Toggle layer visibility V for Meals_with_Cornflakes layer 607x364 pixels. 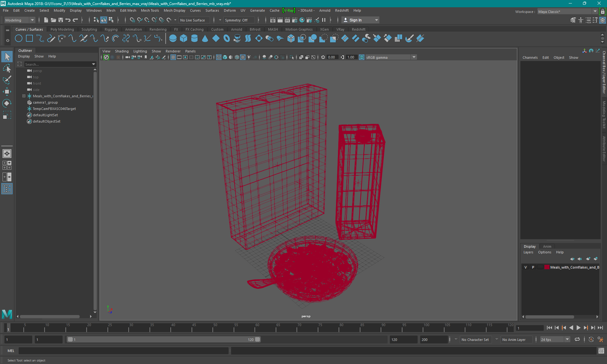click(526, 267)
